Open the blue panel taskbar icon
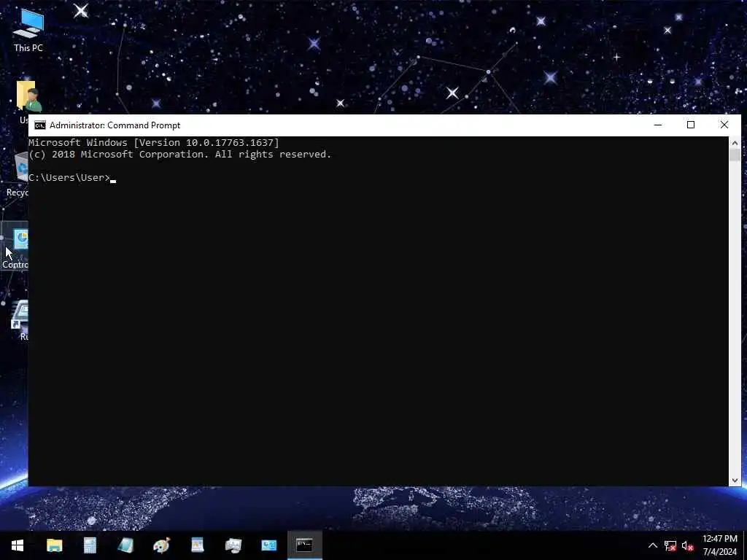747x560 pixels. click(x=268, y=545)
